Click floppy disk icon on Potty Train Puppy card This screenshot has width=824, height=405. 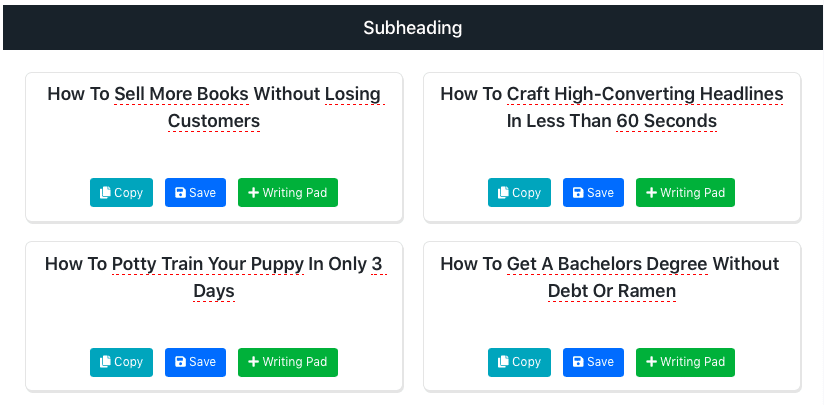pyautogui.click(x=180, y=362)
